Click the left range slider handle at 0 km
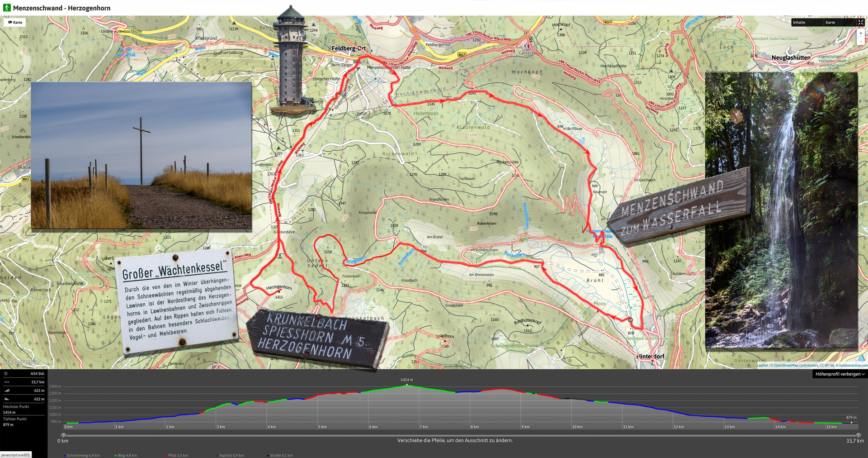868x458 pixels. pos(63,435)
